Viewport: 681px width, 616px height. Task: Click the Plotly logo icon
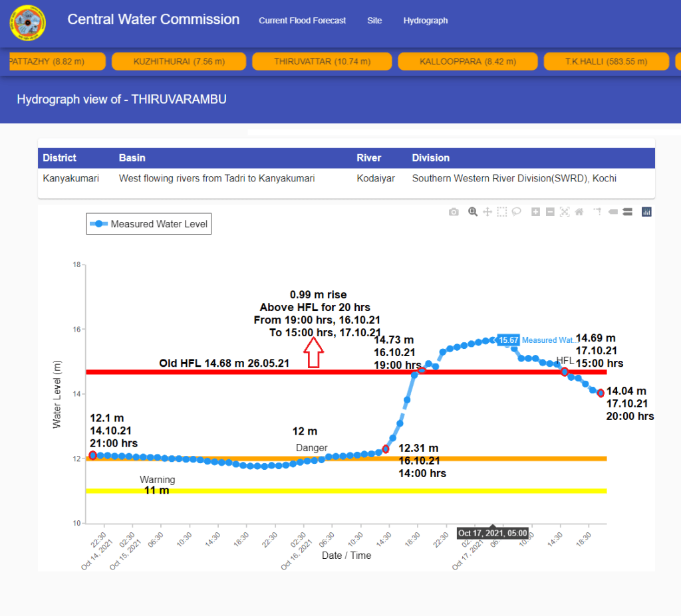pos(646,212)
